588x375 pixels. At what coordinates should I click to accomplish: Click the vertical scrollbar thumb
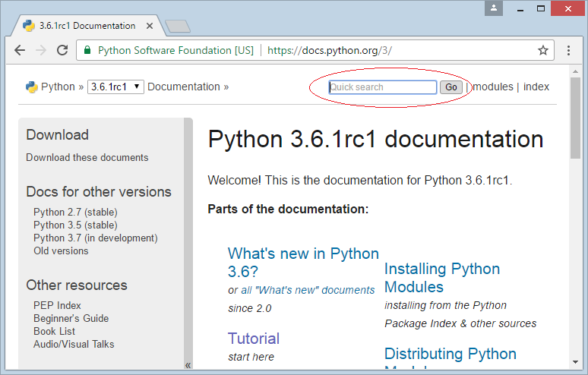(575, 118)
